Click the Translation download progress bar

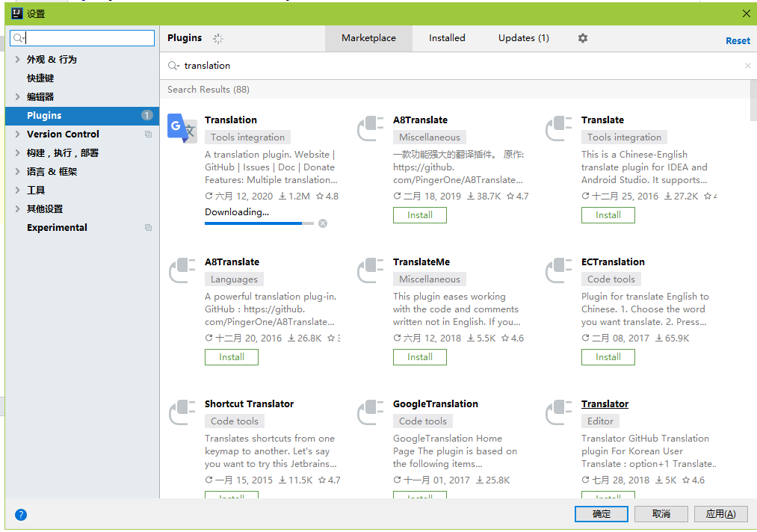pos(259,223)
